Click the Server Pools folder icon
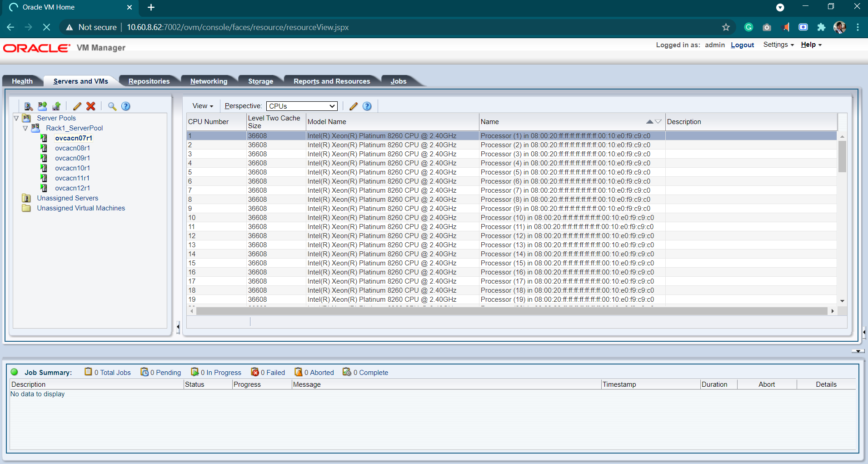Image resolution: width=868 pixels, height=464 pixels. (x=27, y=118)
